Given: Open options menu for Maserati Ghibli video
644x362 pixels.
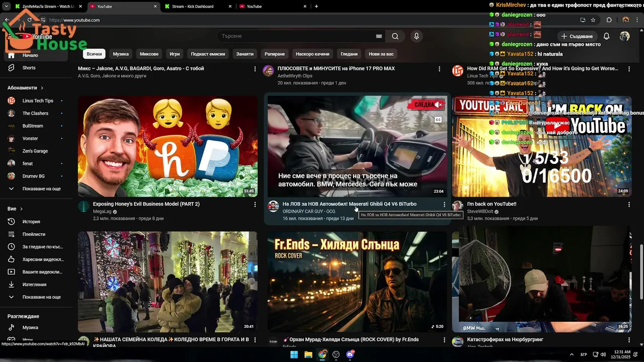Looking at the screenshot, I should [x=444, y=204].
